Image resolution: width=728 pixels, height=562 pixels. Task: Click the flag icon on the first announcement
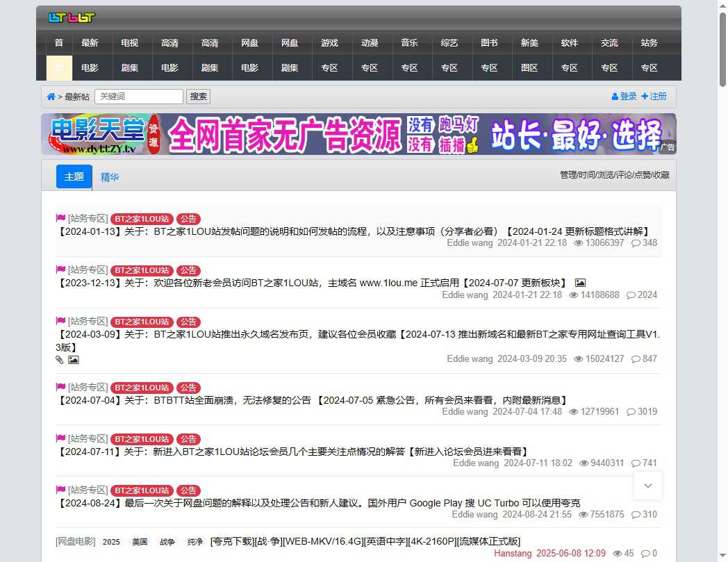[x=60, y=218]
